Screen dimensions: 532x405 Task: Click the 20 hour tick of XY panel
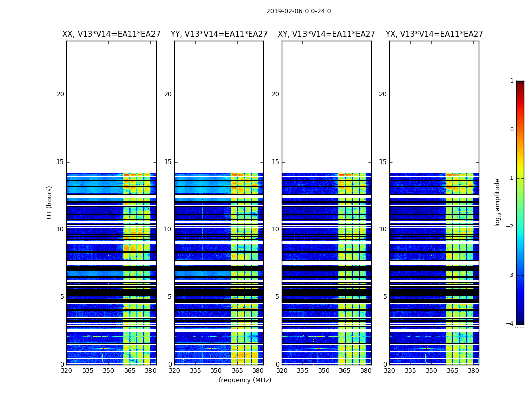(275, 94)
